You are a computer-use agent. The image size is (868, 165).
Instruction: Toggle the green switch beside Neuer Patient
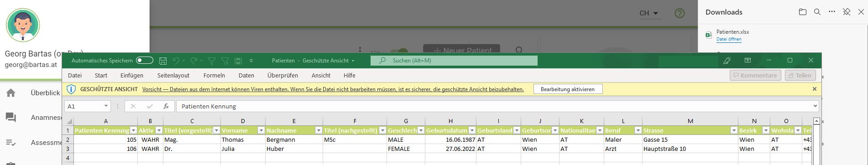coord(400,51)
